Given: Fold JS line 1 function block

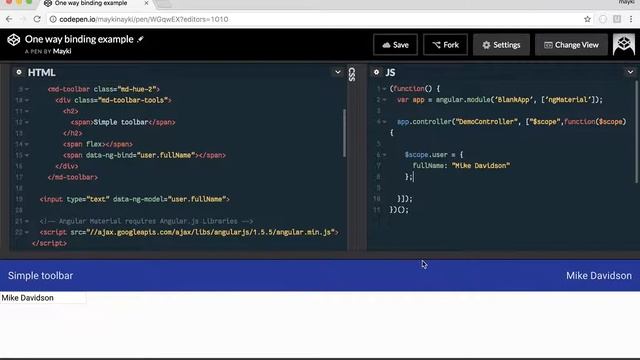Looking at the screenshot, I should 384,89.
